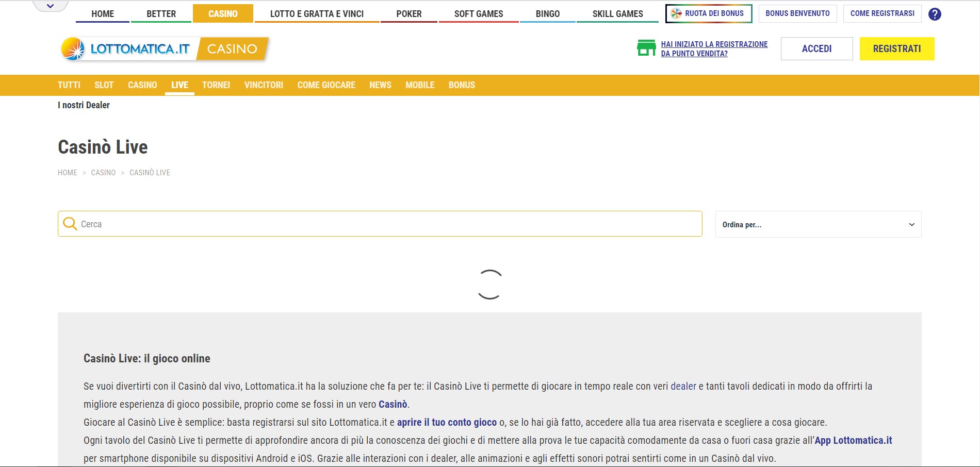
Task: Click the green store icon near registration link
Action: click(x=646, y=48)
